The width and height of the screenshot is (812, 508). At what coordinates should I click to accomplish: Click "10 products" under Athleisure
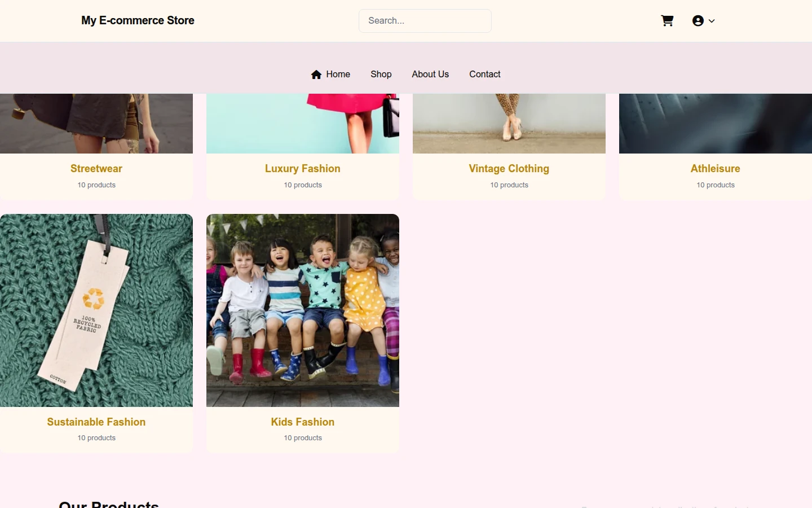(x=716, y=185)
